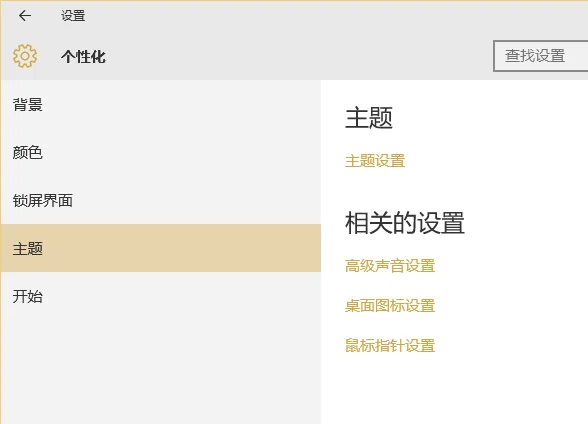Viewport: 588px width, 424px height.
Task: Go back using the left arrow
Action: tap(25, 16)
